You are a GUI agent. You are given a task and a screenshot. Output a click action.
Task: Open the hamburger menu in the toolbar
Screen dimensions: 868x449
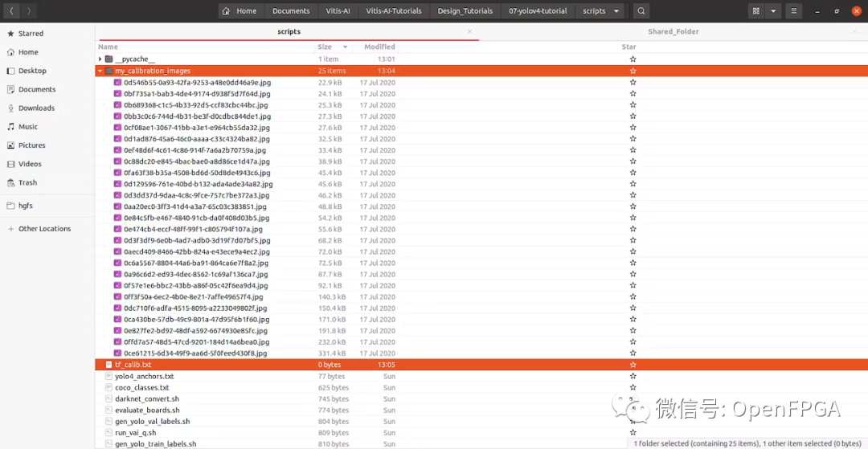tap(794, 11)
